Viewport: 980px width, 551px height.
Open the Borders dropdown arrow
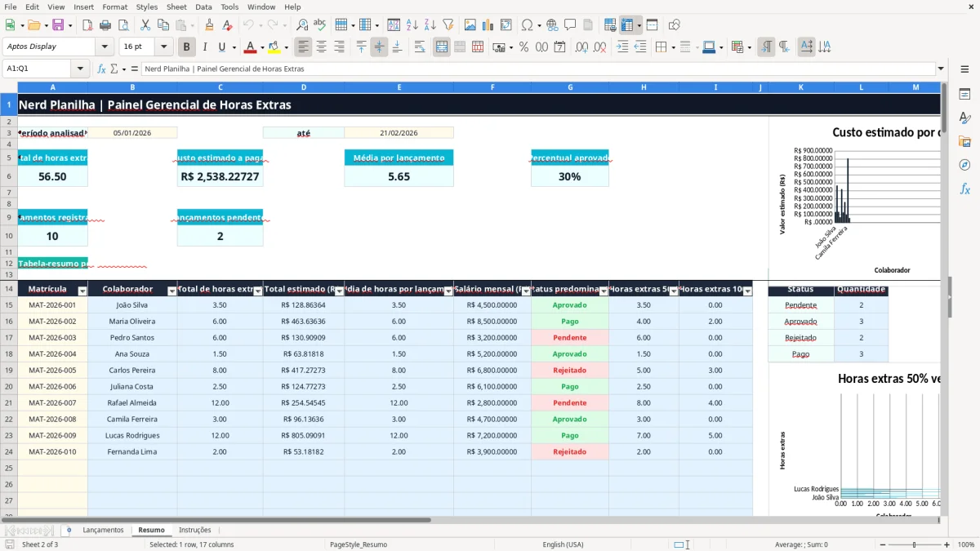coord(675,47)
